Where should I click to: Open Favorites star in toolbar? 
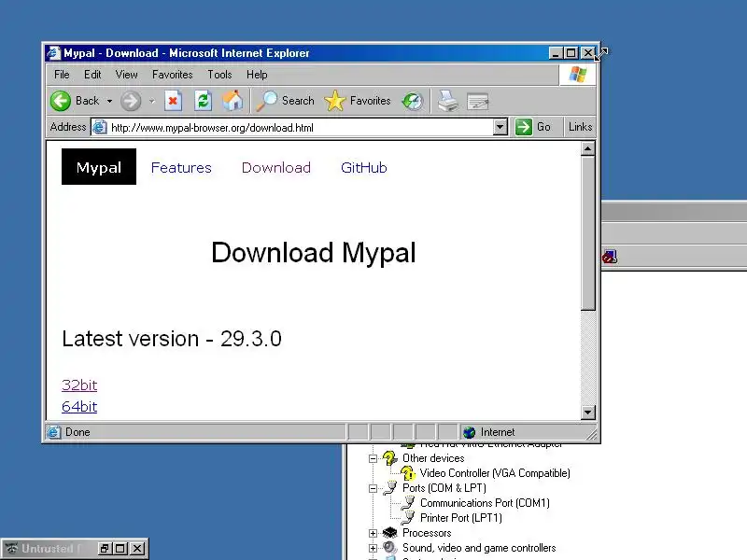click(335, 101)
